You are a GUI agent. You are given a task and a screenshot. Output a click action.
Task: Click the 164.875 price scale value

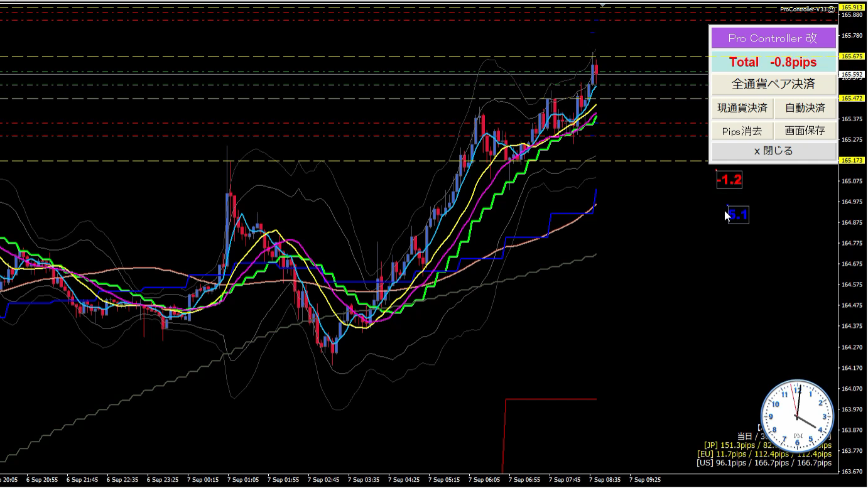(x=852, y=222)
